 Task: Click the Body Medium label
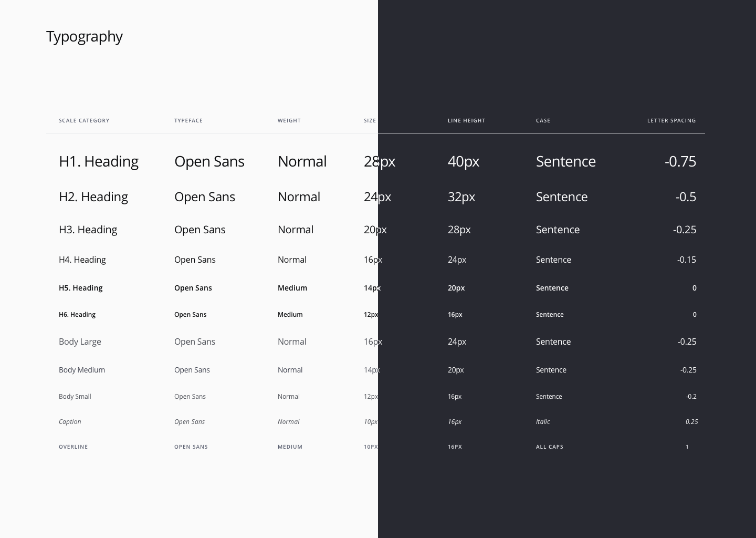(82, 370)
